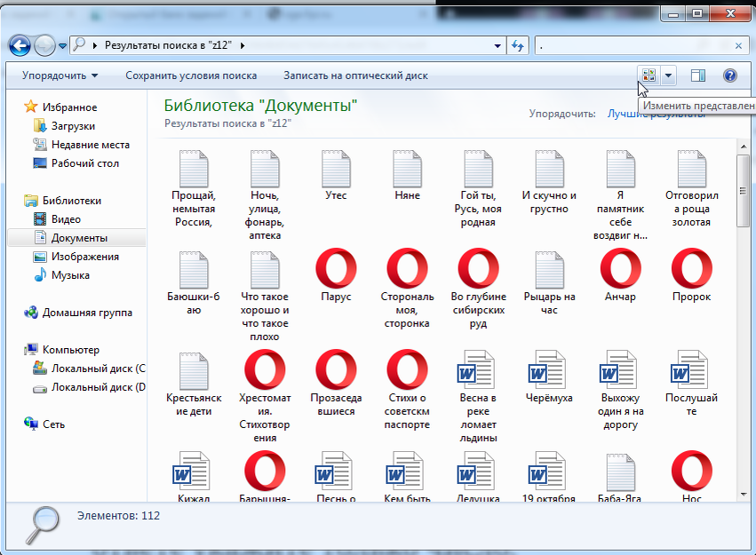This screenshot has width=756, height=555.
Task: Open Help with the question mark icon
Action: (730, 75)
